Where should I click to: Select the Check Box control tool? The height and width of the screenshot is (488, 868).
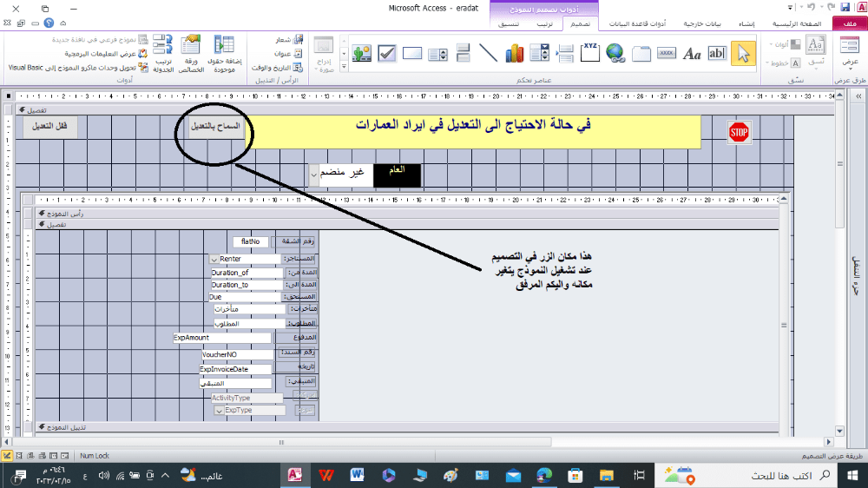tap(387, 54)
